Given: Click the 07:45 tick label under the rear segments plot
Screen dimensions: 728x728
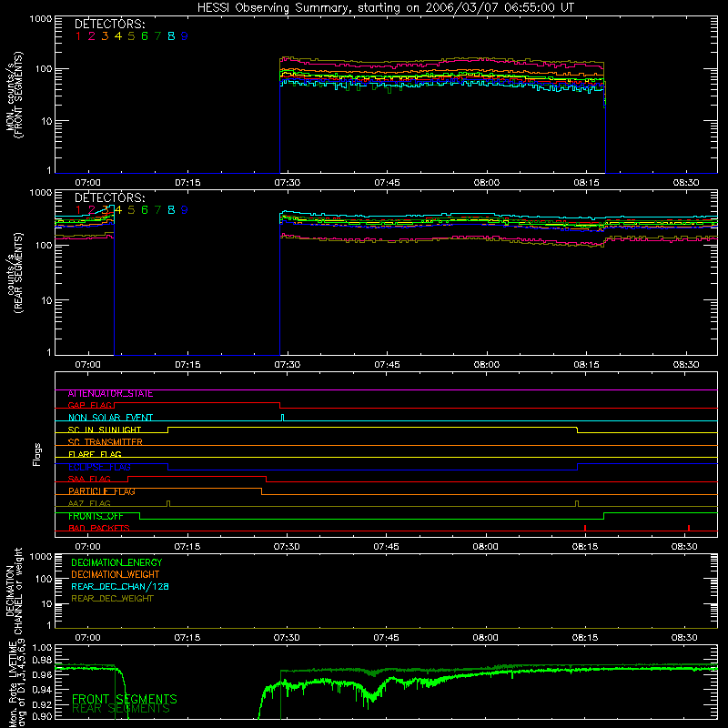Looking at the screenshot, I should 387,365.
